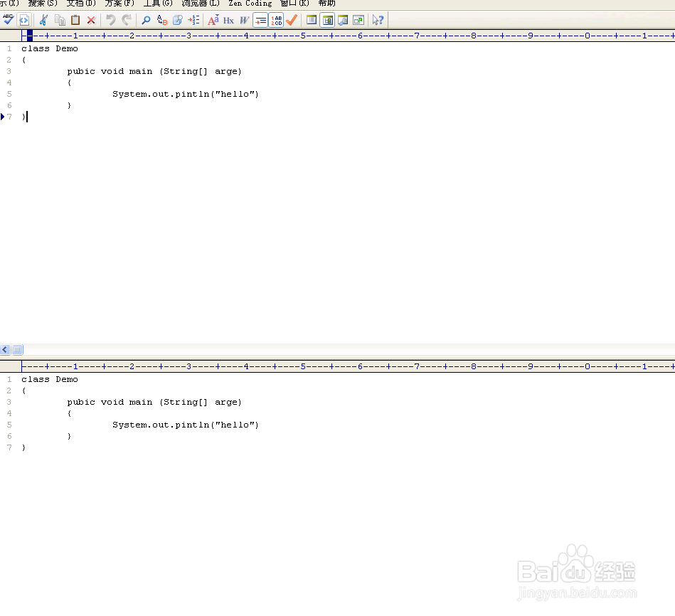Screen dimensions: 675x616
Task: Toggle the highlighted output window icon
Action: (327, 20)
